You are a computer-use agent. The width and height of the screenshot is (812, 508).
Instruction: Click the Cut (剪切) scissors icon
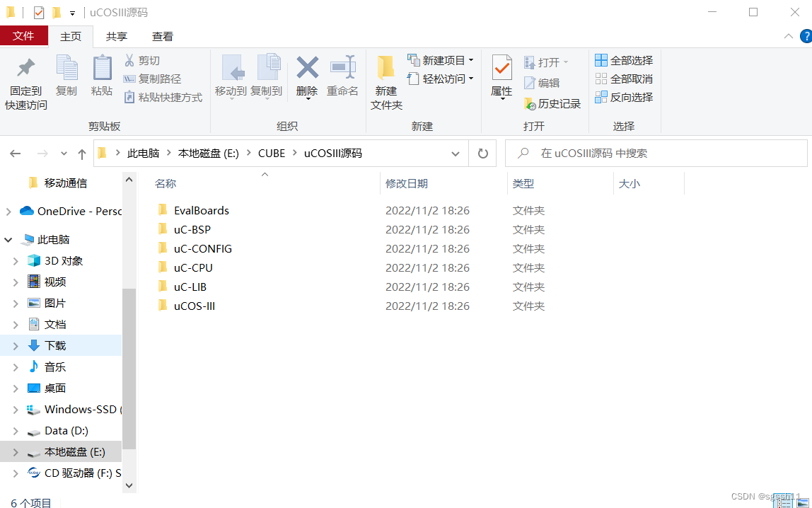click(129, 61)
